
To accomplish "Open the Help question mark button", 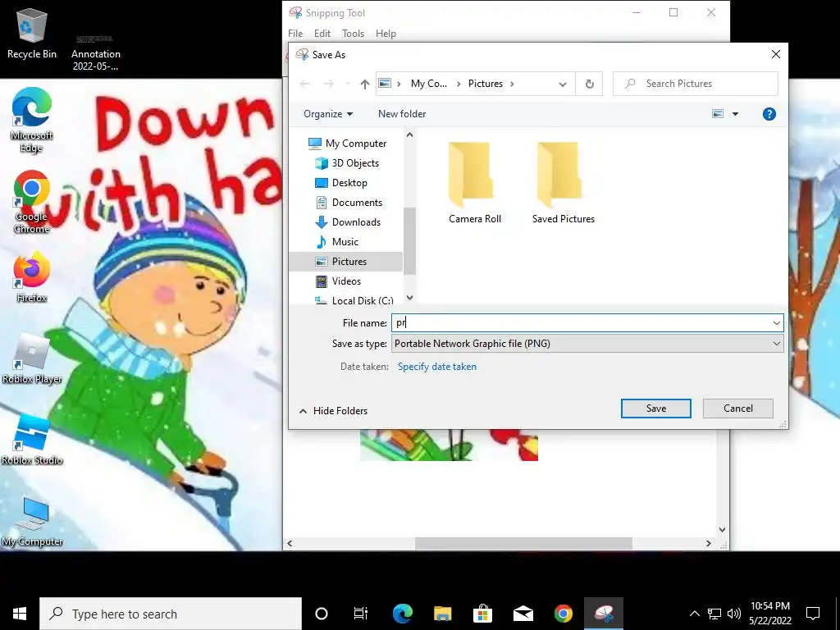I will [769, 113].
